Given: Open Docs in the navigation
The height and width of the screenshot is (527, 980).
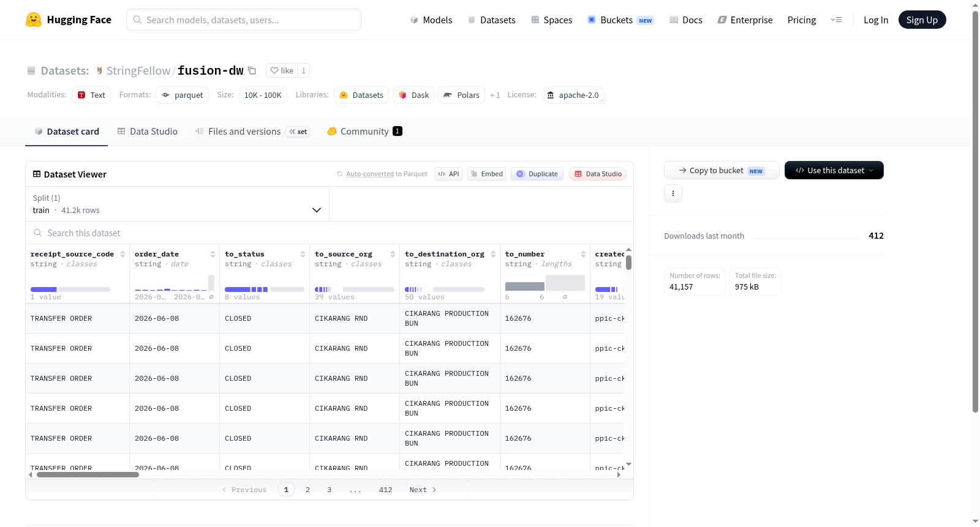Looking at the screenshot, I should tap(686, 20).
